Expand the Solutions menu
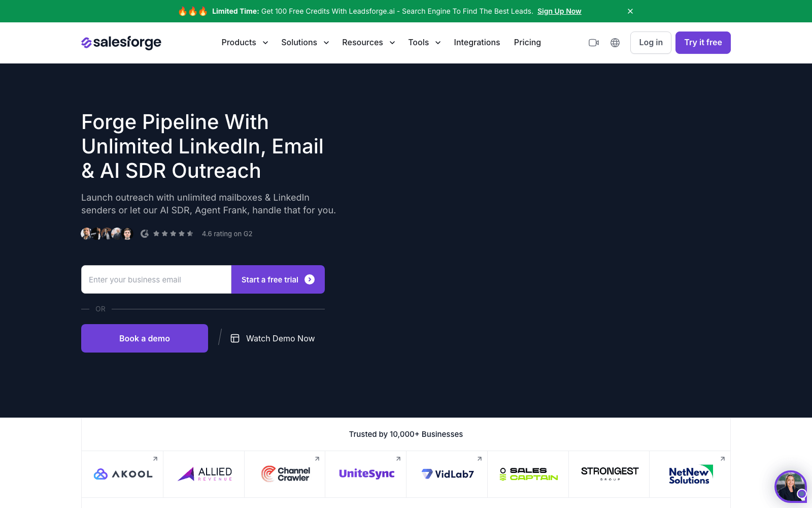 click(305, 43)
